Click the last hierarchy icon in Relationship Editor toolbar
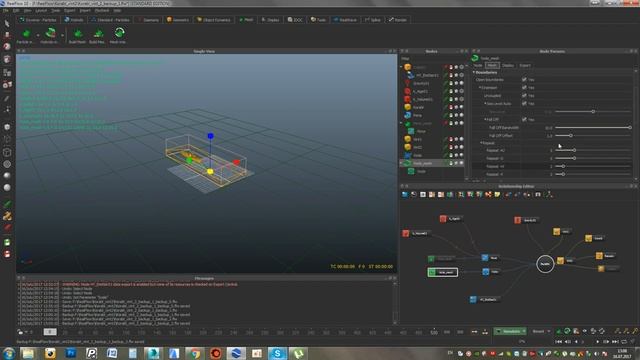640x360 pixels. pos(549,195)
